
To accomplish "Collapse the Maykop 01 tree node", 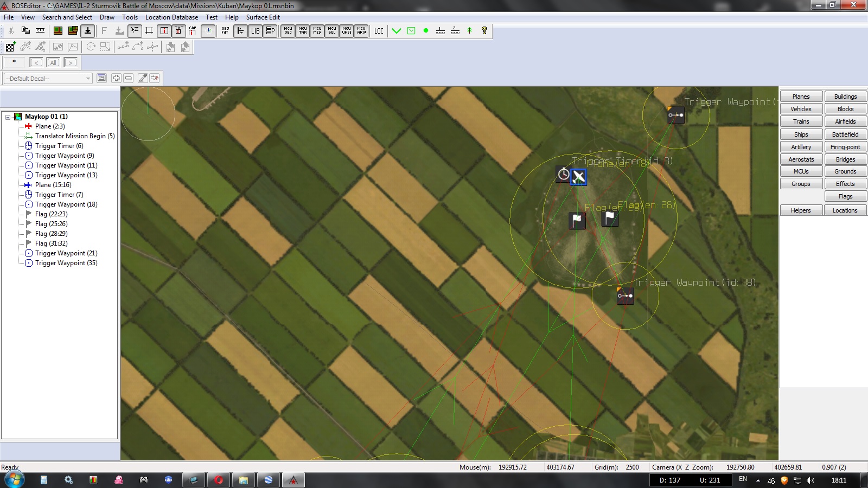I will [8, 117].
